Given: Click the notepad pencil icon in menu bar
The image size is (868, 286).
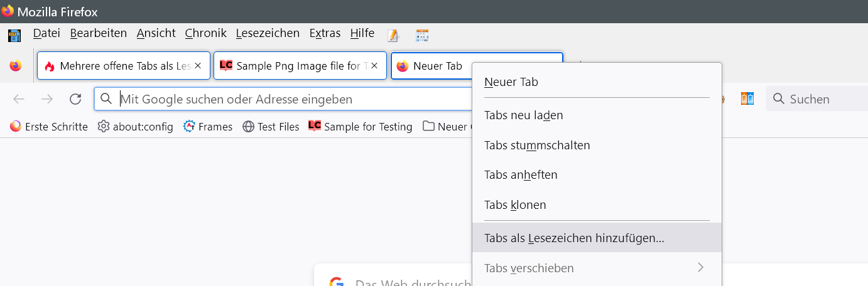Looking at the screenshot, I should (394, 35).
